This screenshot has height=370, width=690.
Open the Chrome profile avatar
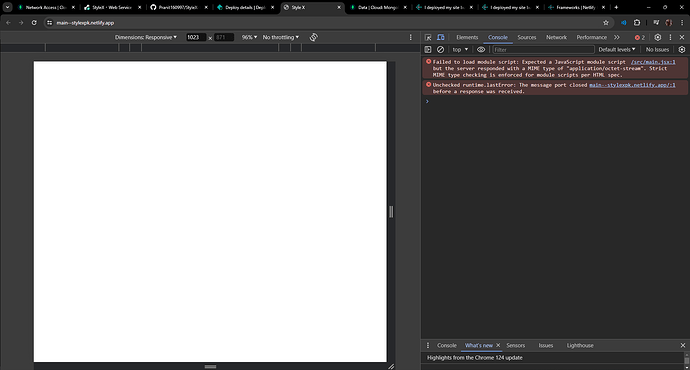tap(669, 23)
